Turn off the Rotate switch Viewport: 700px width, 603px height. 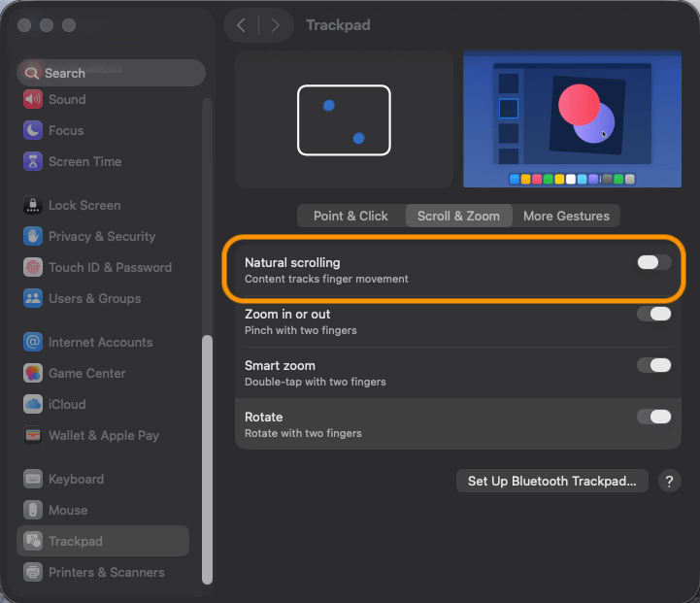tap(654, 417)
